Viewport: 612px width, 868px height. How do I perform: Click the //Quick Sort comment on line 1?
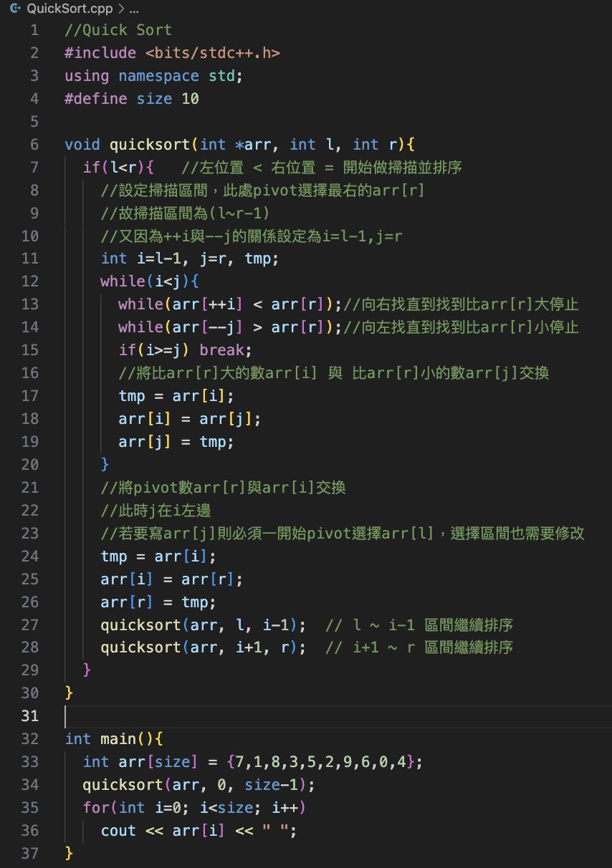tap(118, 30)
